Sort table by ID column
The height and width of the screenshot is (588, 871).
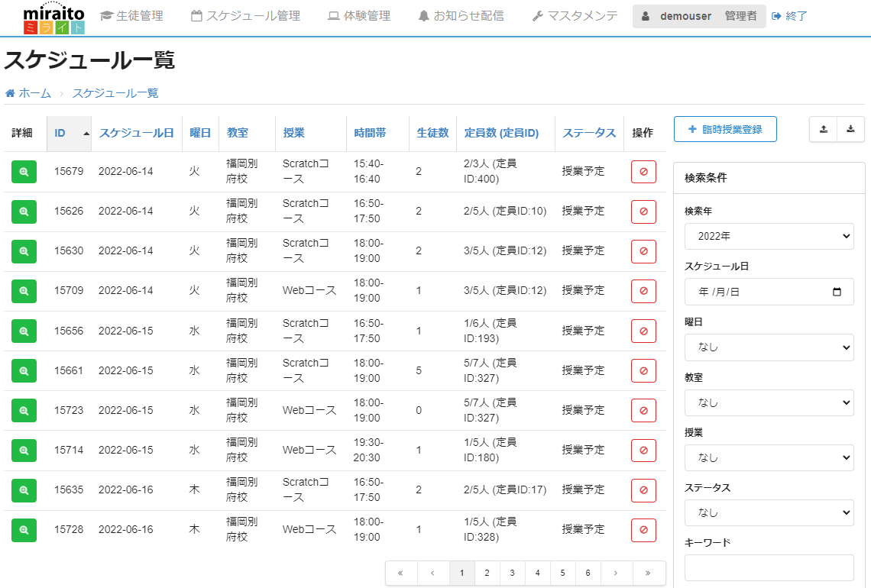[x=69, y=134]
